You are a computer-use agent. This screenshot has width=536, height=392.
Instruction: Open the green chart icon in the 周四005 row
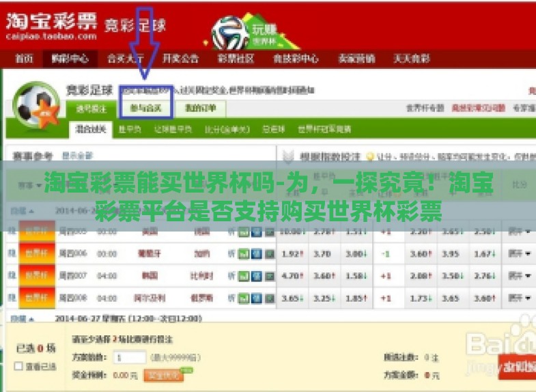[x=243, y=232]
